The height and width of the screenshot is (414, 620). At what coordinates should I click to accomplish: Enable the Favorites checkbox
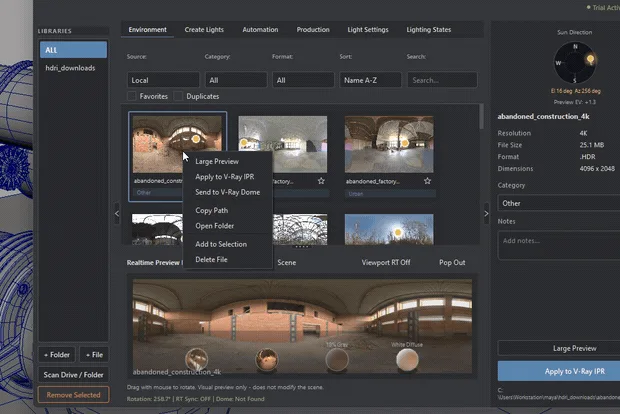(x=132, y=96)
